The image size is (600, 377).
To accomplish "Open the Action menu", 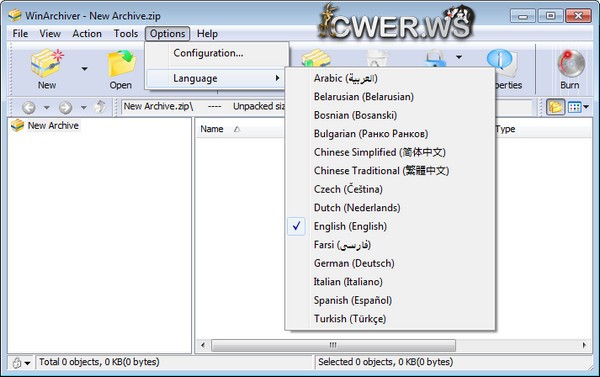I will (87, 34).
